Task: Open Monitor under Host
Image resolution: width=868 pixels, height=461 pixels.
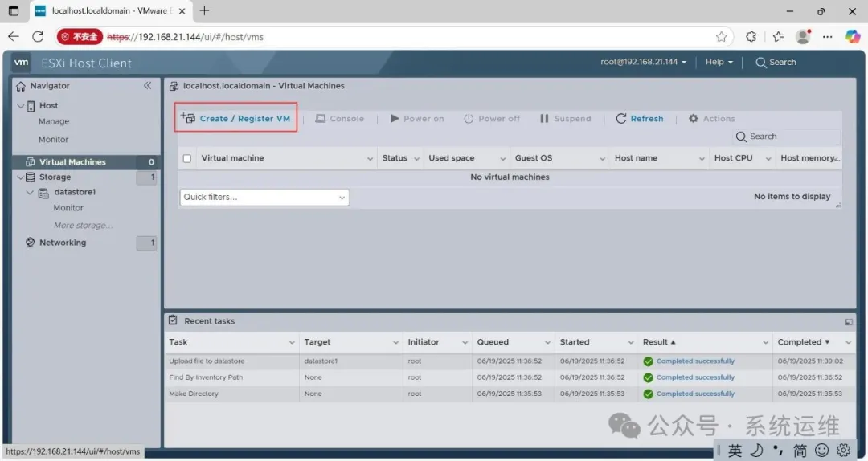Action: (53, 140)
